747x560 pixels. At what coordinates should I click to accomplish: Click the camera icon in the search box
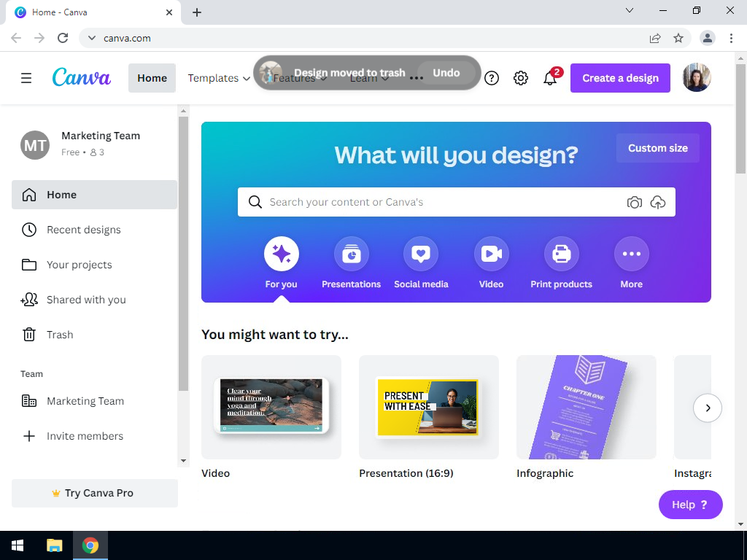634,203
